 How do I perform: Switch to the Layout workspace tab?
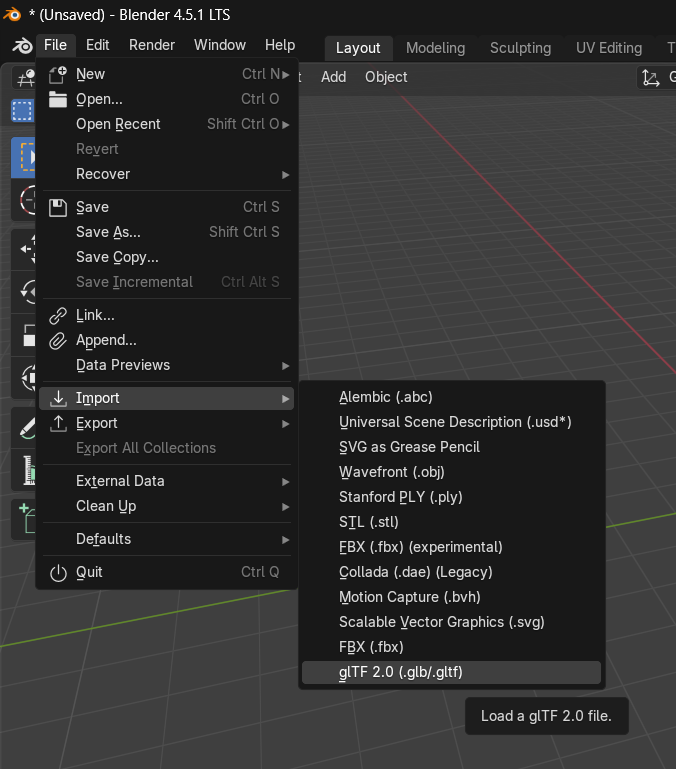click(358, 48)
